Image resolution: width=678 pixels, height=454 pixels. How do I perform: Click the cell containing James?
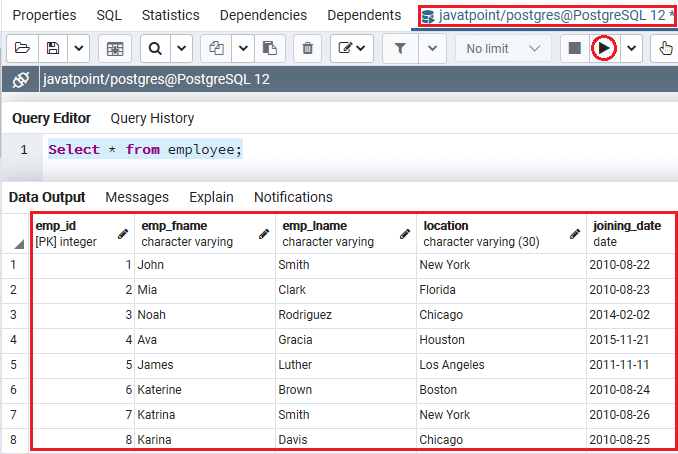tap(205, 364)
